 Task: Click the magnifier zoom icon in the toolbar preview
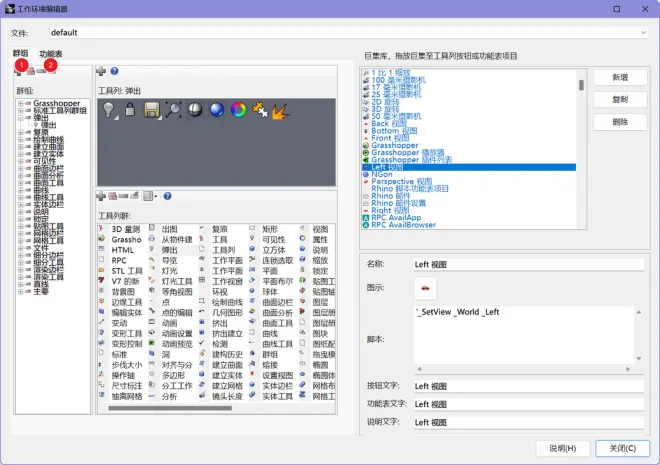pos(173,109)
